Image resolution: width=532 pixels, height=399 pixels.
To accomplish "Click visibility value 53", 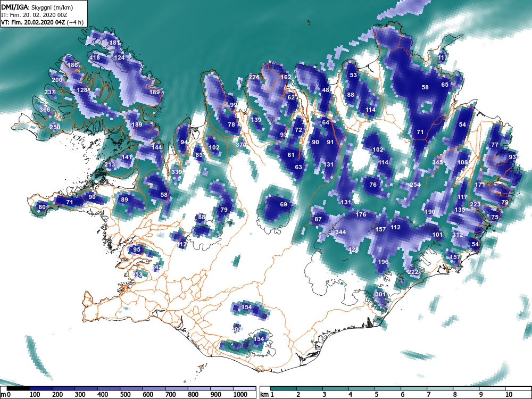I will pos(354,74).
